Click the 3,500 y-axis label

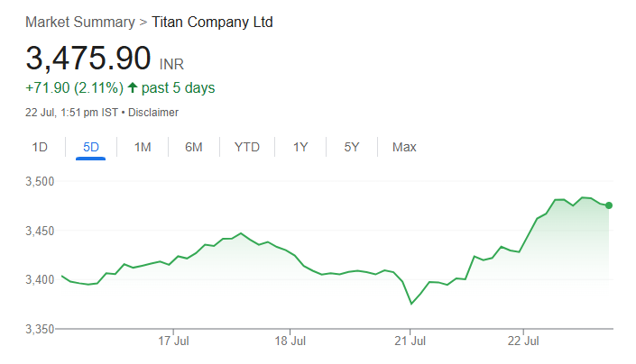(x=41, y=181)
